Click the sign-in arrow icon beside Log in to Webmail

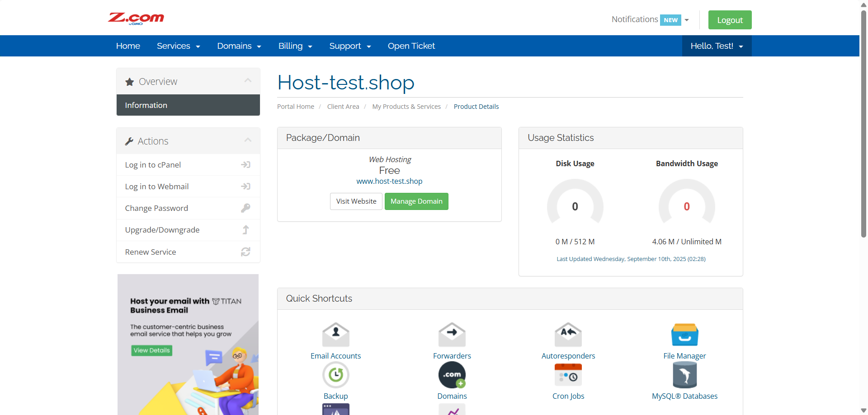click(245, 187)
